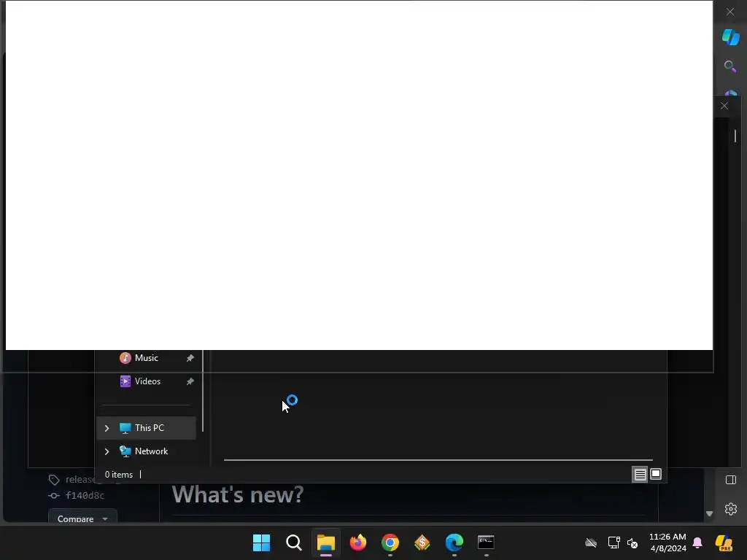Open the Copilot icon in Edge sidebar
This screenshot has width=747, height=560.
(x=730, y=37)
